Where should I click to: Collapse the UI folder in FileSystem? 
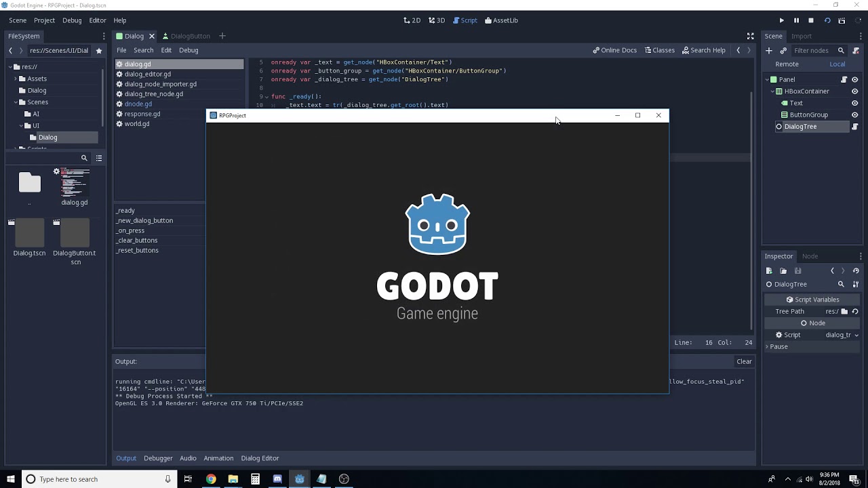(x=20, y=125)
